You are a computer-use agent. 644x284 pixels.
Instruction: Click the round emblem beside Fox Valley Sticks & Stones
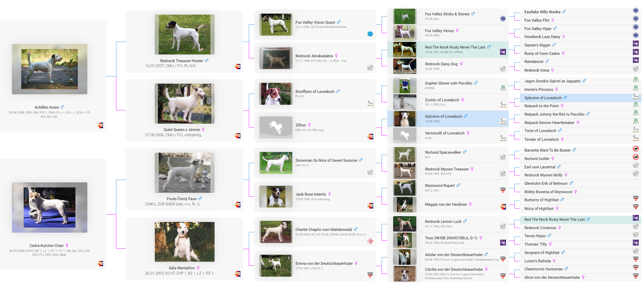pyautogui.click(x=503, y=19)
